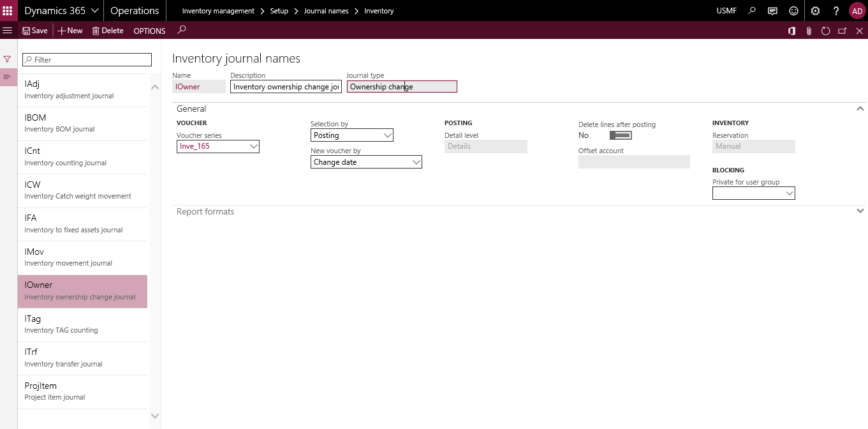Collapse the General section
The width and height of the screenshot is (868, 429).
[x=860, y=109]
